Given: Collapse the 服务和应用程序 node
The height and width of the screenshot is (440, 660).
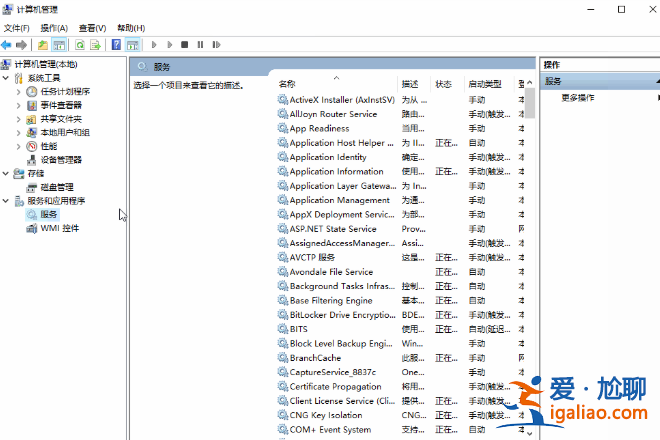Looking at the screenshot, I should pos(6,201).
